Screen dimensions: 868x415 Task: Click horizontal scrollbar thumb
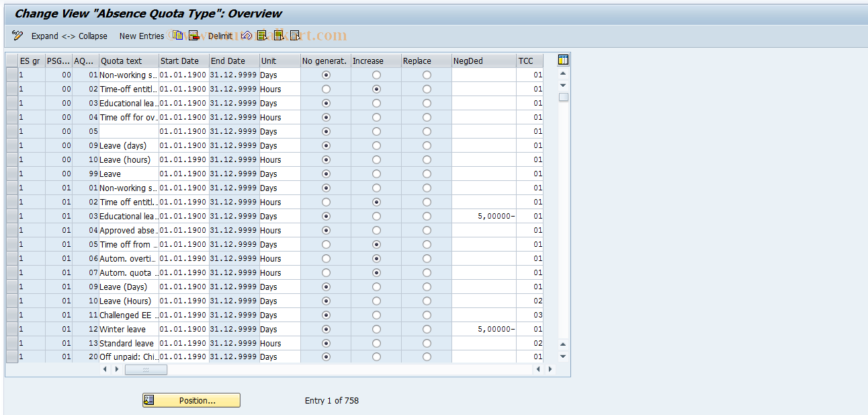pos(145,369)
